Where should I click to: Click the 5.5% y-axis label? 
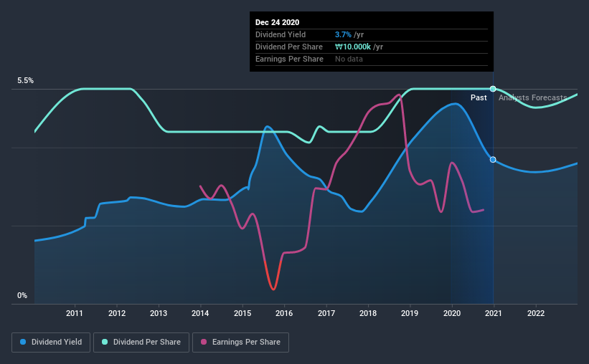point(25,81)
